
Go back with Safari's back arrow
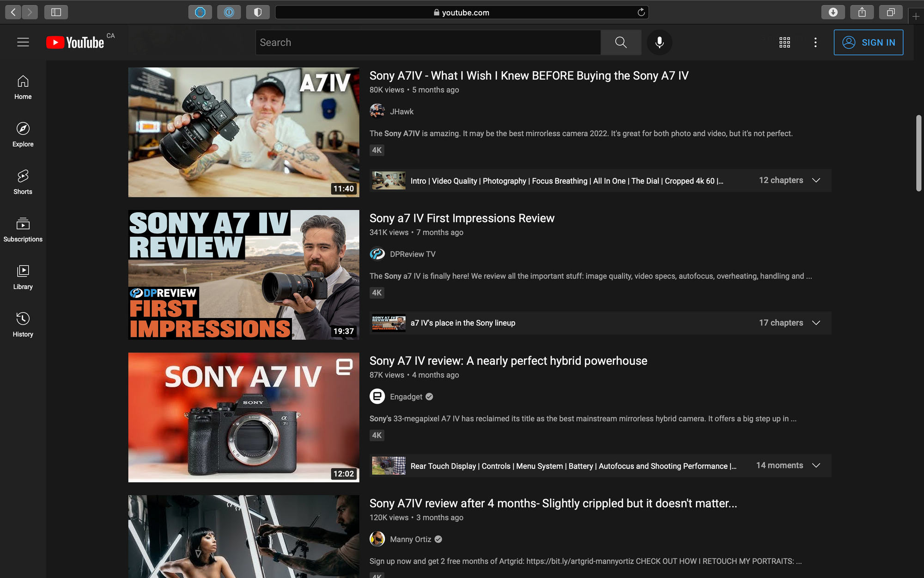pyautogui.click(x=13, y=12)
